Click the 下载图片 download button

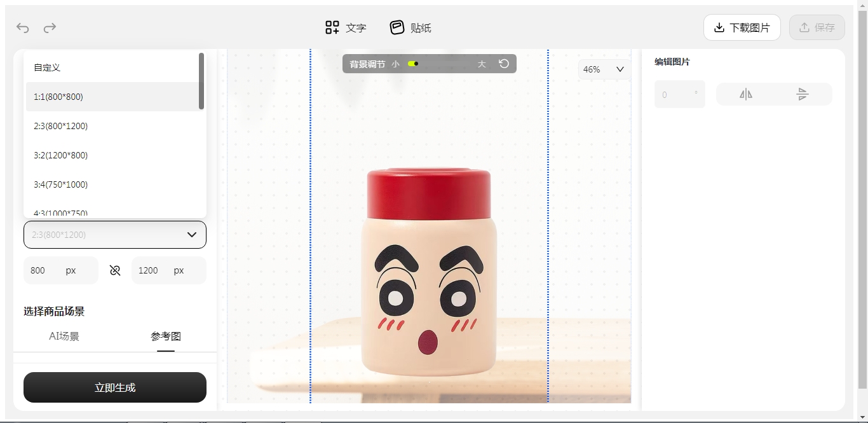point(742,27)
